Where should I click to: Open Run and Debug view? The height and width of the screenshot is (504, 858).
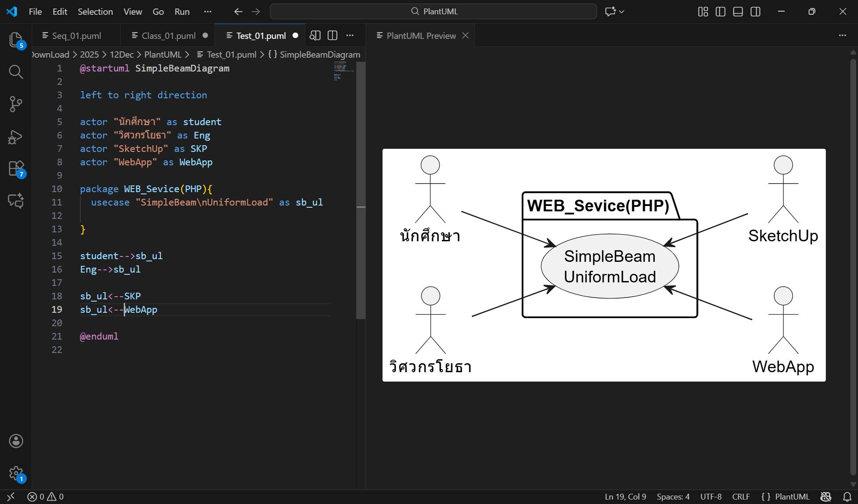[x=16, y=137]
